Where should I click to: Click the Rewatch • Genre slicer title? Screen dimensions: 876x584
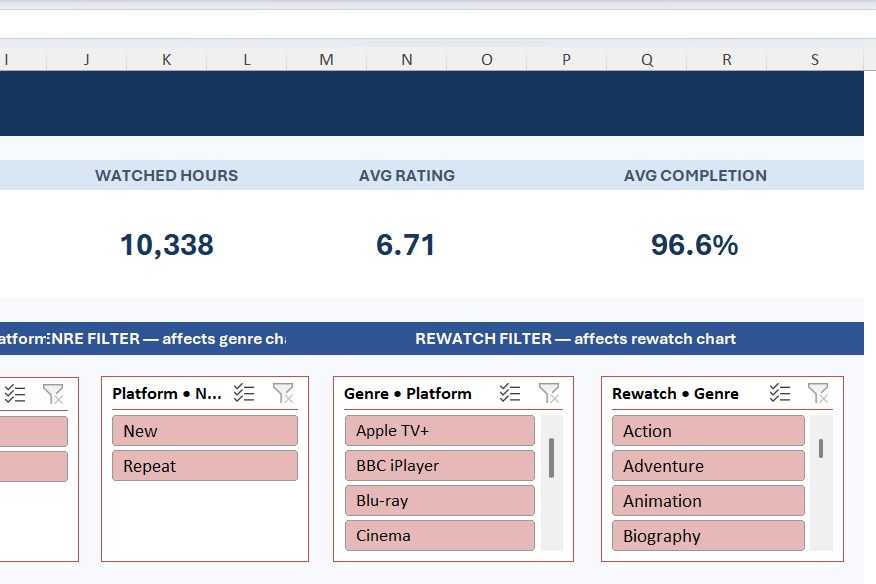[675, 393]
